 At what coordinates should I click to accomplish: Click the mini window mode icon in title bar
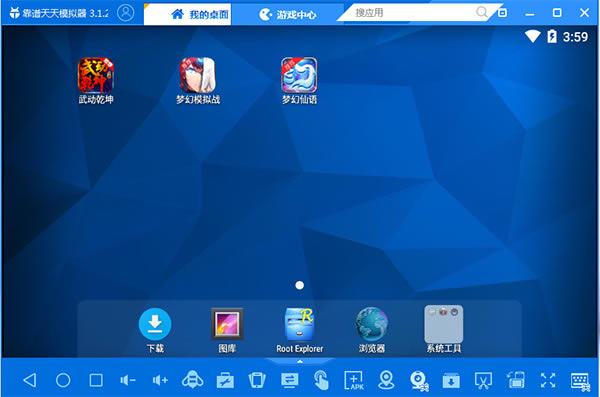click(502, 13)
